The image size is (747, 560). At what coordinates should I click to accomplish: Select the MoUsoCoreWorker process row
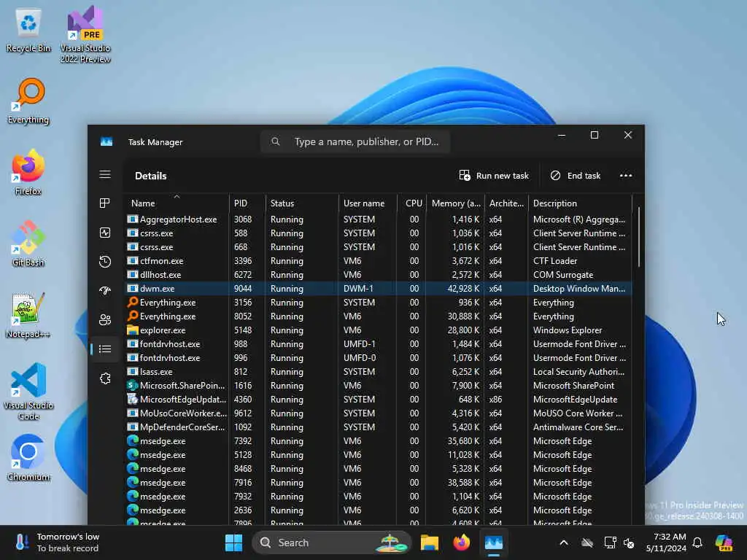pos(379,413)
